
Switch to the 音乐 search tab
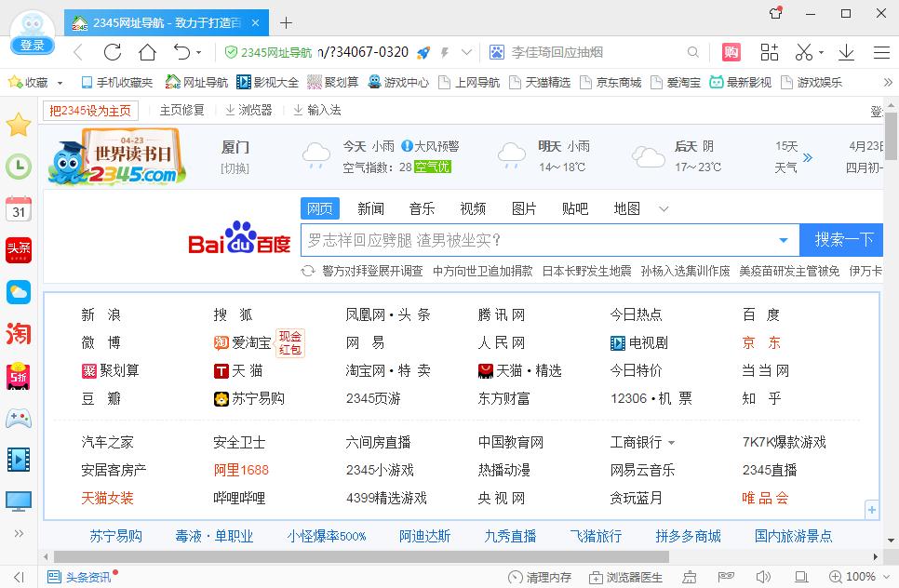[422, 208]
